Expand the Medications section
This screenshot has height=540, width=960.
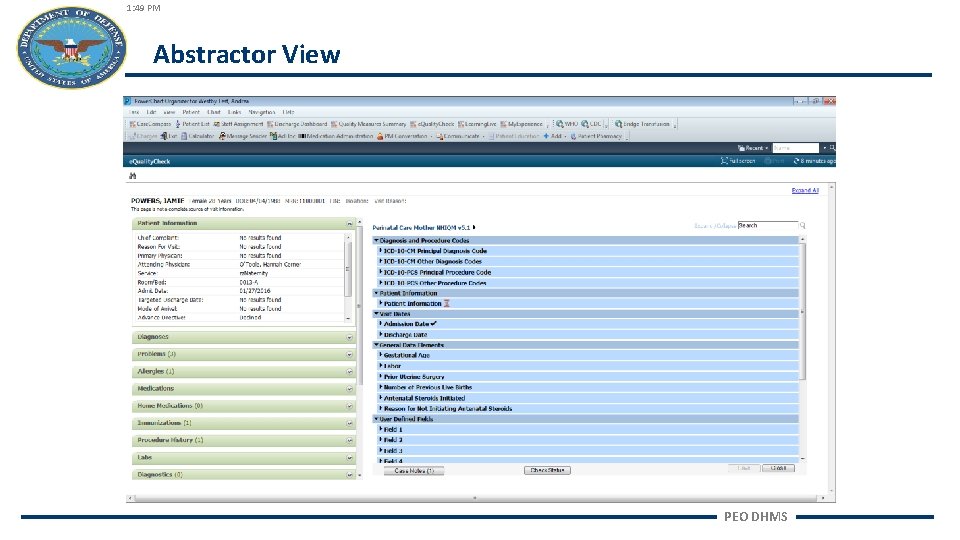pos(350,389)
